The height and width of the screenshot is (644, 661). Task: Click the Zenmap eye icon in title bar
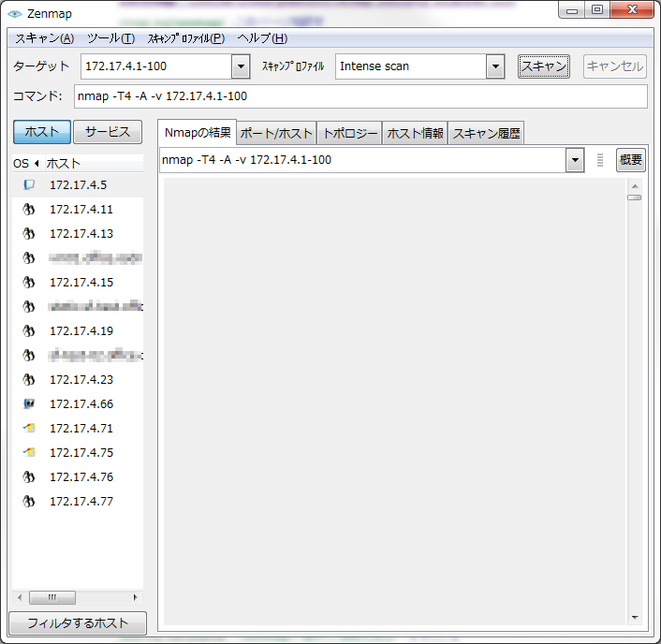tap(15, 14)
